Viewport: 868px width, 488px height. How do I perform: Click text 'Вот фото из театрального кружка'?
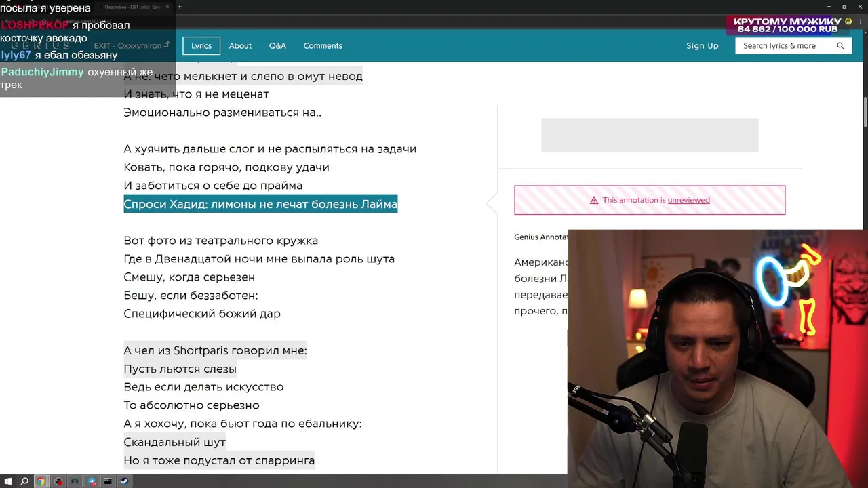point(220,241)
